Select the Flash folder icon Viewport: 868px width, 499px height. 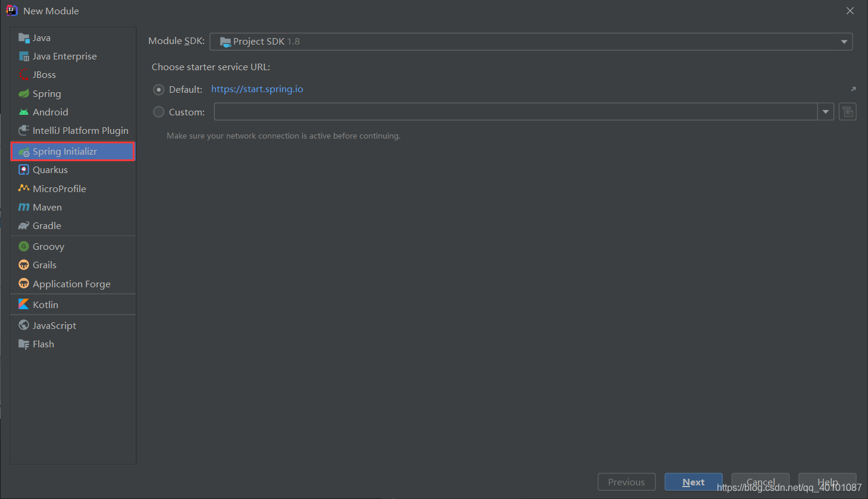pyautogui.click(x=24, y=344)
